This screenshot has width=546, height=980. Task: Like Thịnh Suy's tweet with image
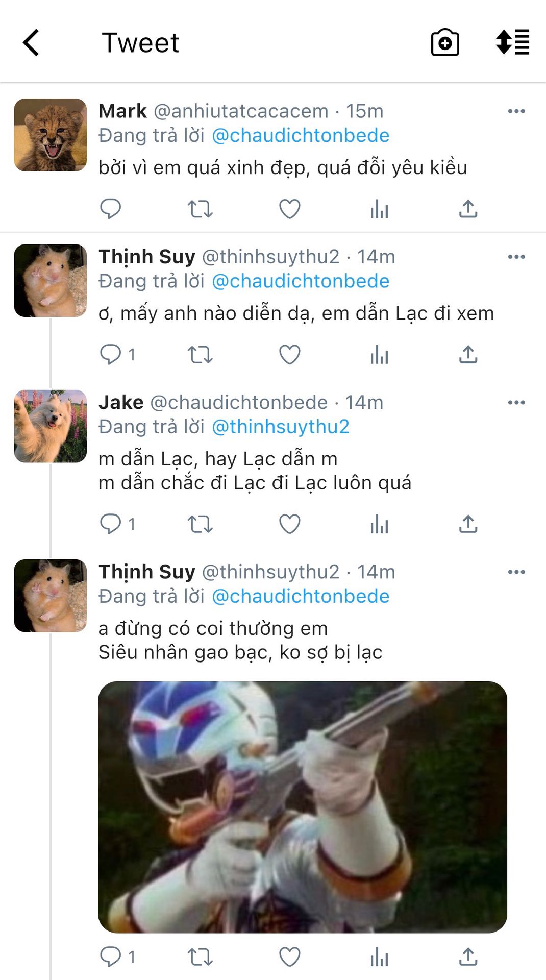click(x=290, y=957)
